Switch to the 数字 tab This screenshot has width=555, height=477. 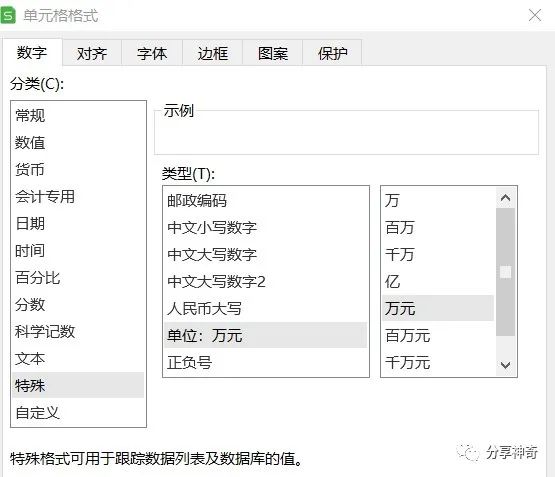pyautogui.click(x=32, y=53)
